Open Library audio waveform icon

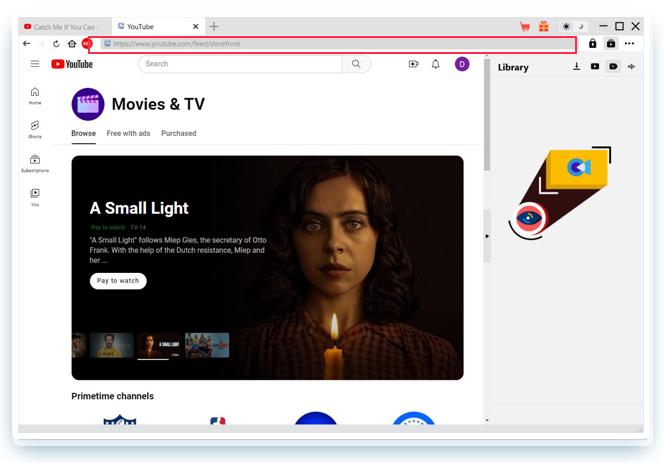click(x=631, y=67)
